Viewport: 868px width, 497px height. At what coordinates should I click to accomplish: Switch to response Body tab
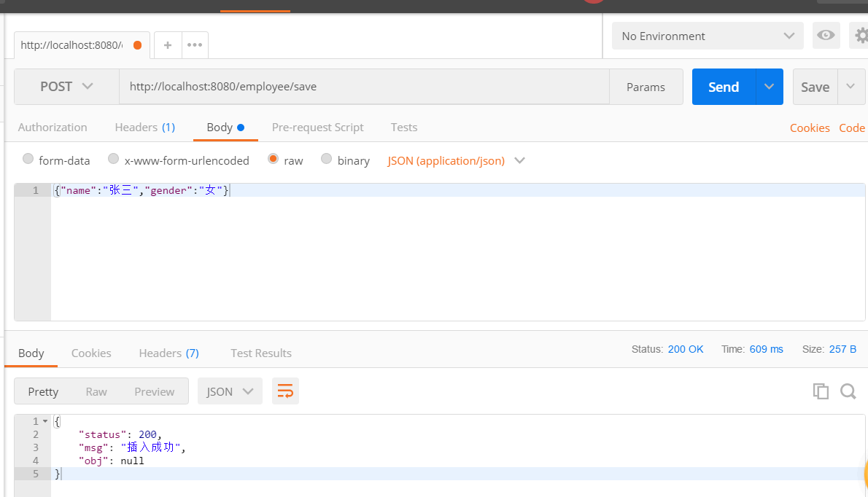(31, 353)
